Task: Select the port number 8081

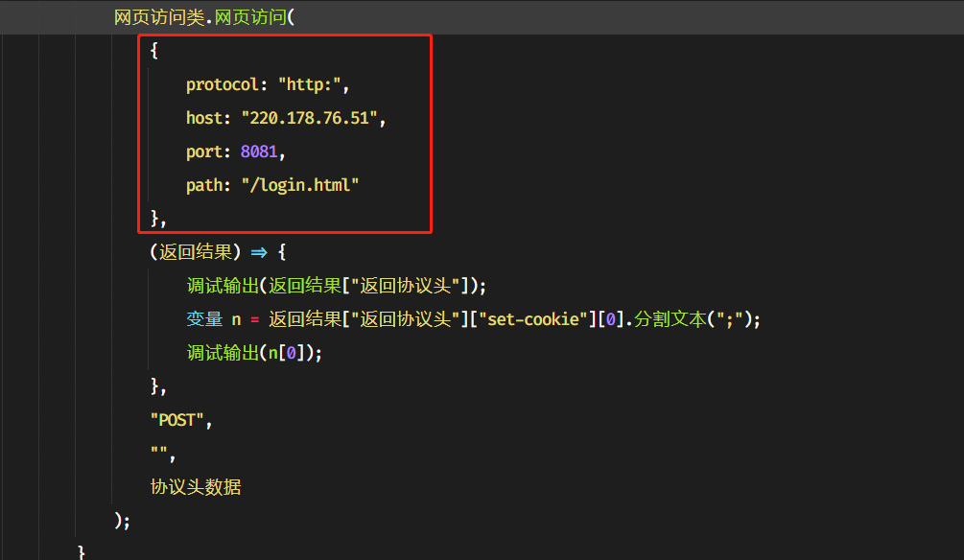Action: pyautogui.click(x=259, y=152)
